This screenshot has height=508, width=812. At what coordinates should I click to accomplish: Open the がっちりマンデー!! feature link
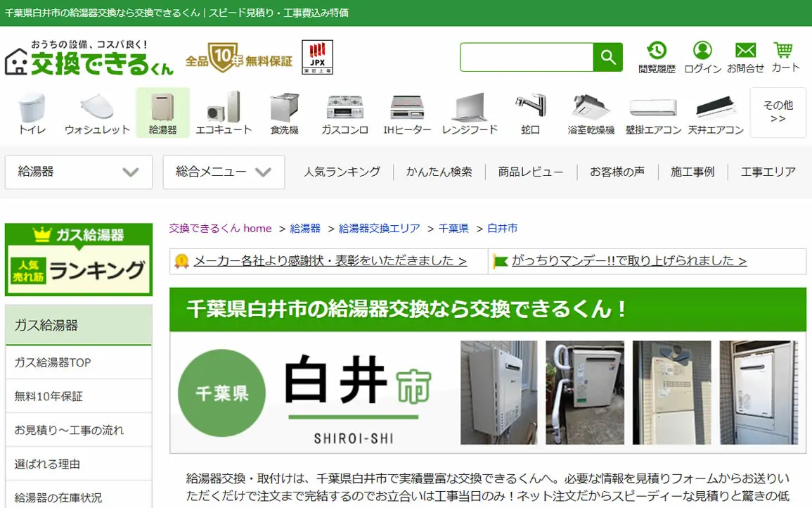coord(629,261)
